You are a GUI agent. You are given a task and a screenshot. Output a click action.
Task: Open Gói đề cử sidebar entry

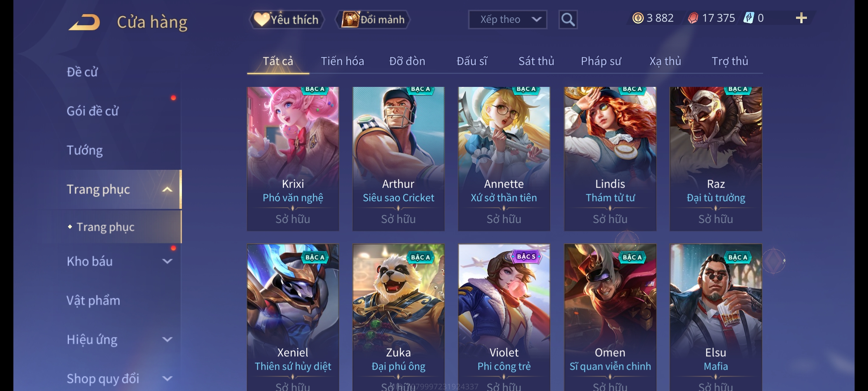pos(93,111)
